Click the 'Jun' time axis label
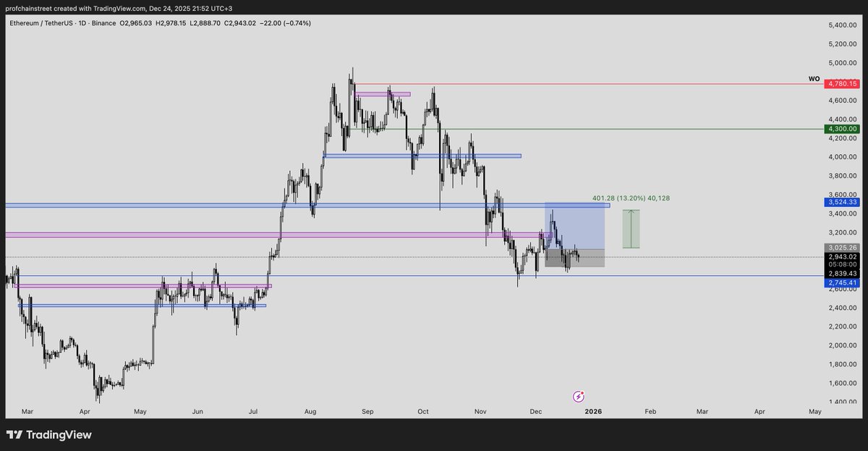The image size is (868, 451). pos(197,411)
